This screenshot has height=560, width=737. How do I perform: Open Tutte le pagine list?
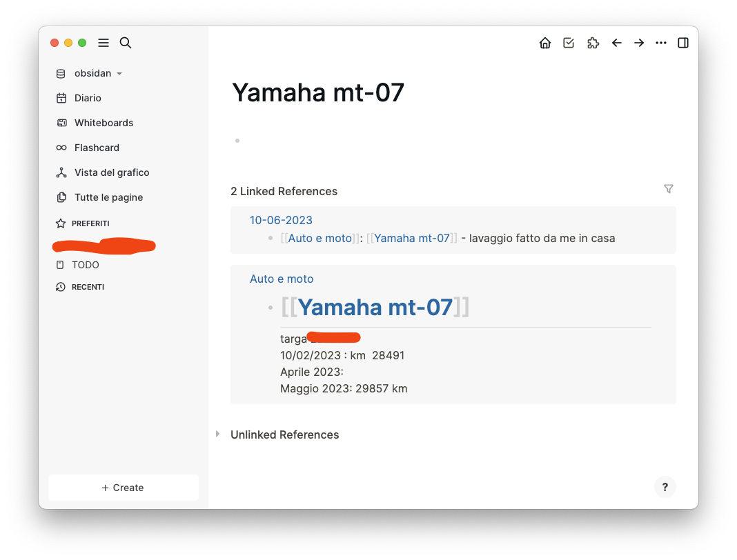(108, 197)
